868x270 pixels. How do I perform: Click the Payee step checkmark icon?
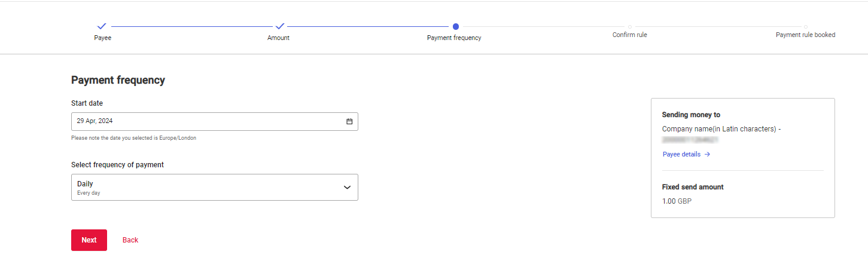tap(102, 26)
